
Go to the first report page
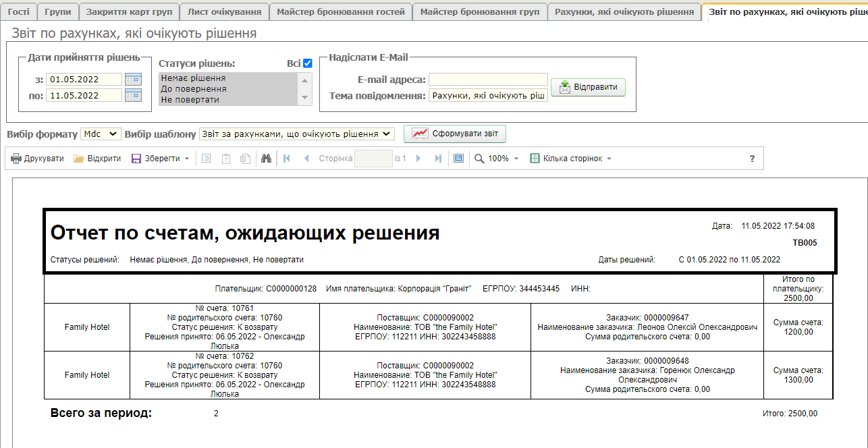(287, 159)
